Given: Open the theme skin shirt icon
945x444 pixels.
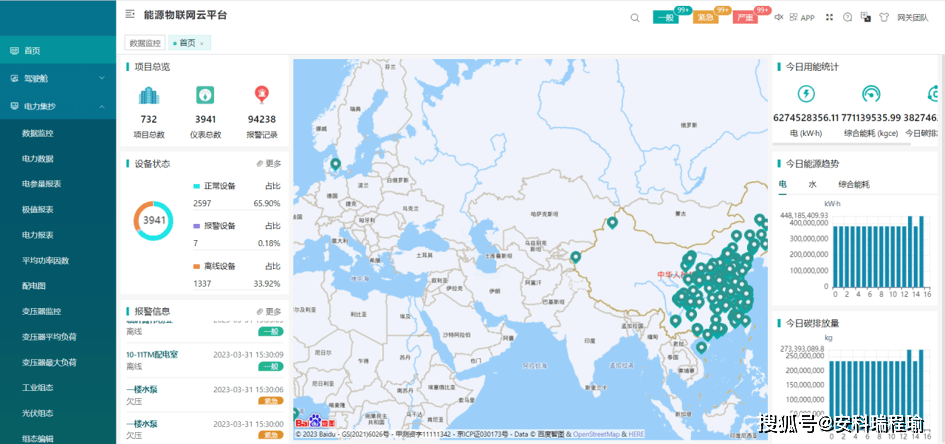Looking at the screenshot, I should tap(884, 17).
